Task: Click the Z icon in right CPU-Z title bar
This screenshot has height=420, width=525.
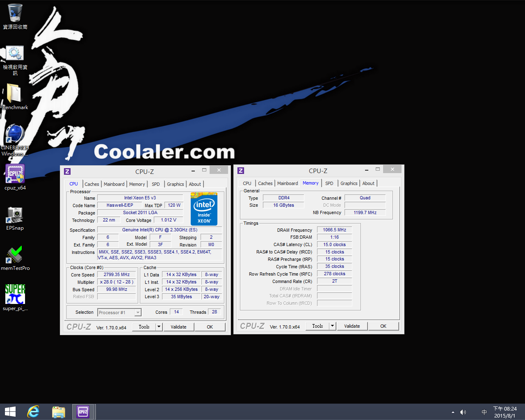Action: [241, 171]
